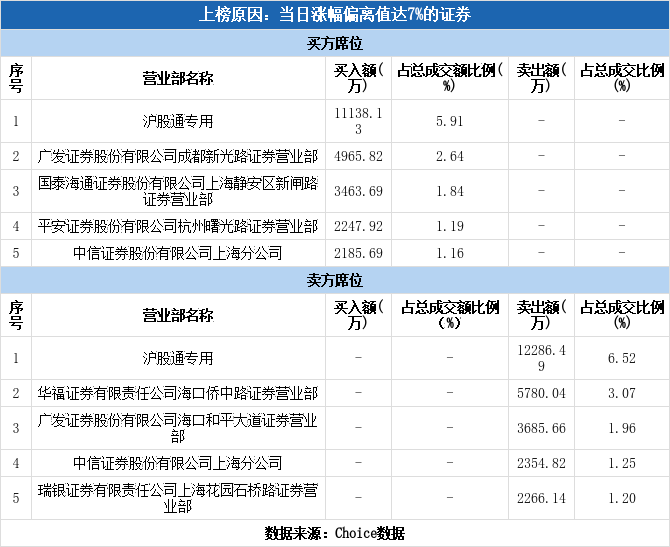Image resolution: width=670 pixels, height=547 pixels.
Task: Select buy amount 2247.92
Action: coord(359,226)
